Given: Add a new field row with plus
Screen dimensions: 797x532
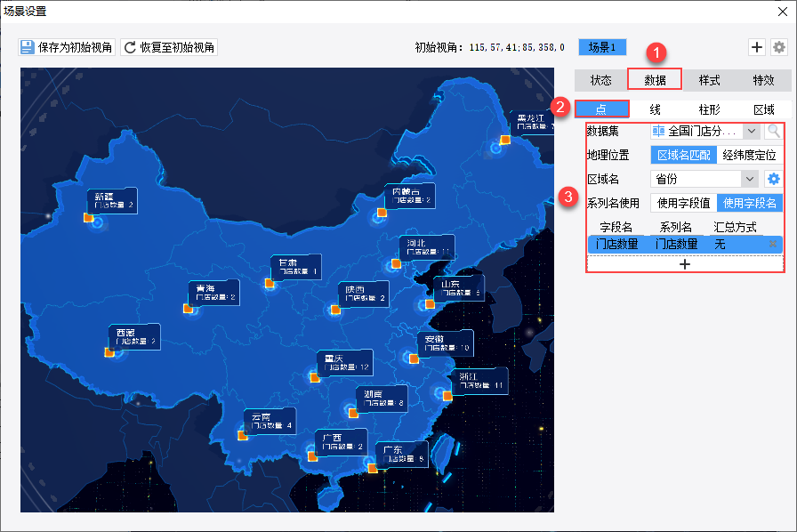Looking at the screenshot, I should [685, 264].
